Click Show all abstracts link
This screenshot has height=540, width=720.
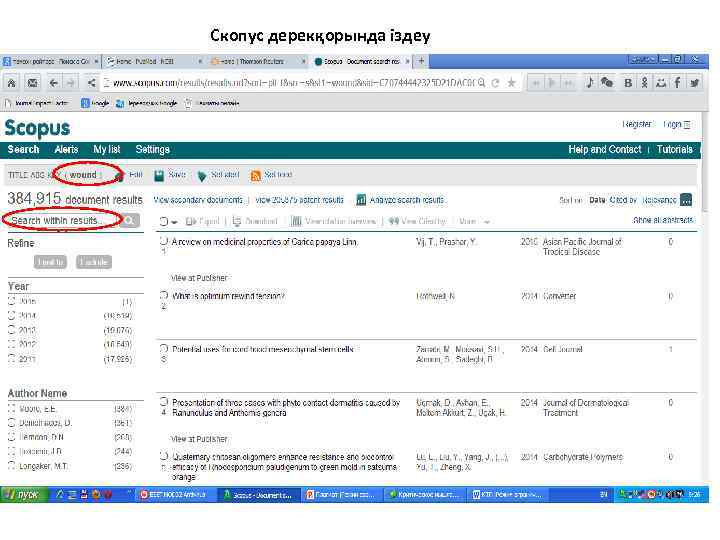(663, 220)
